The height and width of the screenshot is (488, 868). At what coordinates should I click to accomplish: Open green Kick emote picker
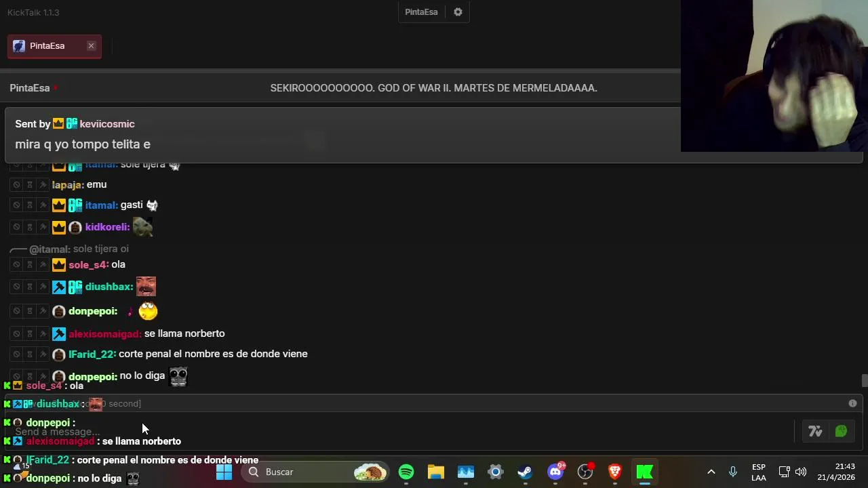tap(841, 431)
